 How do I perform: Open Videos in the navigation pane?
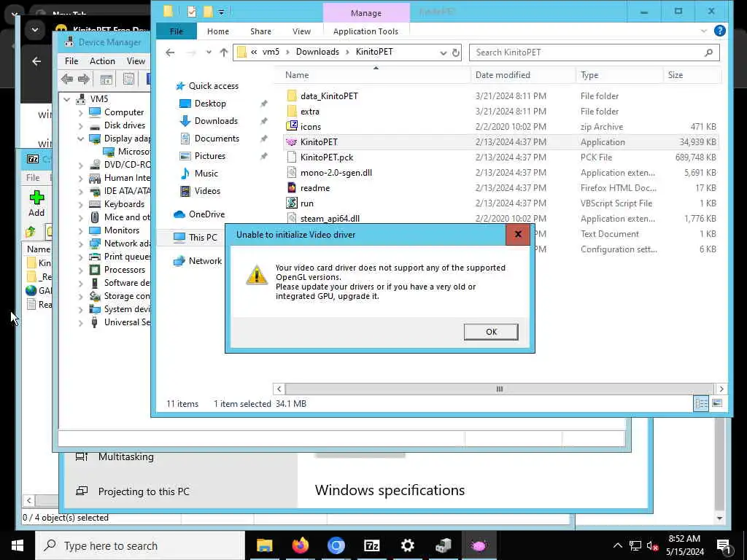(207, 191)
